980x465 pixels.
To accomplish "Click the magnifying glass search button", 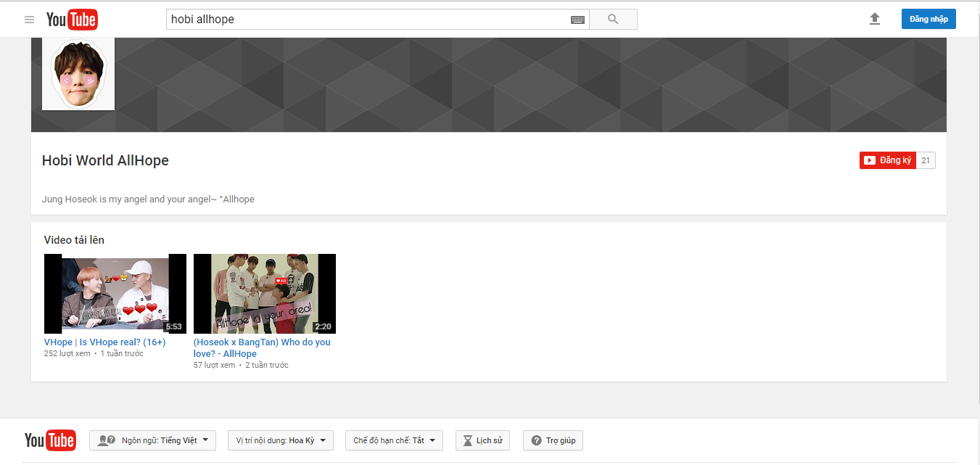I will pyautogui.click(x=613, y=20).
